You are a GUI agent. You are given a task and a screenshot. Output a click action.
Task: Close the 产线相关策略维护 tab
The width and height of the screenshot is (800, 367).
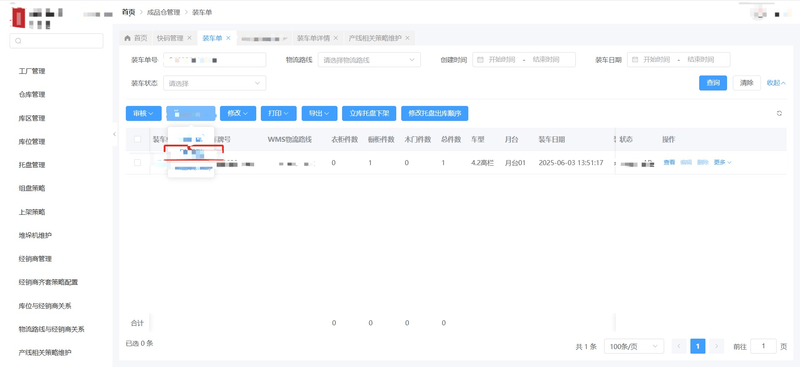pyautogui.click(x=407, y=38)
